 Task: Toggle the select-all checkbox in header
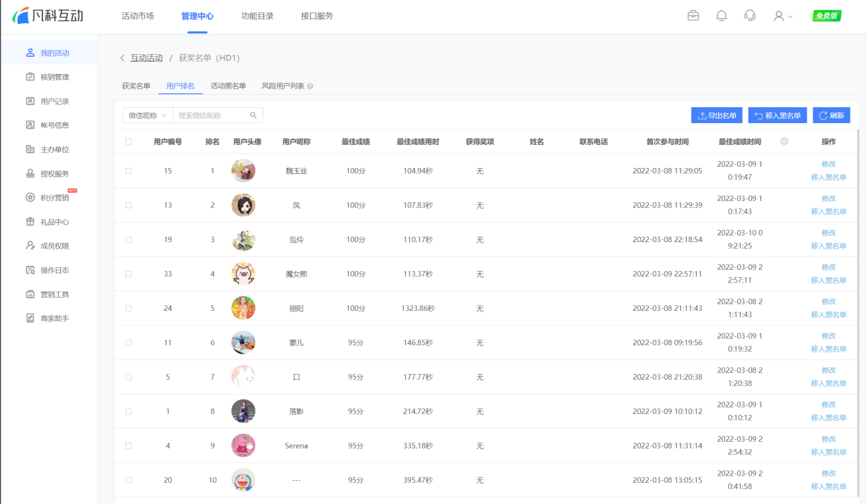pos(128,142)
